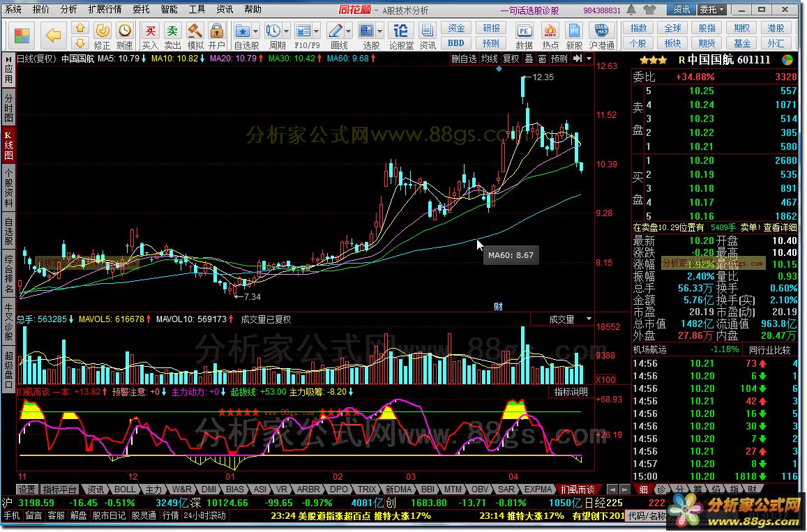
Task: Click the 资金 button
Action: tap(456, 29)
